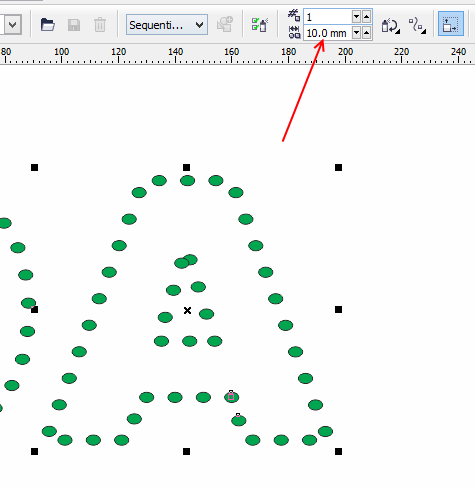Click the images per dab field showing 1
This screenshot has width=475, height=487.
tap(328, 17)
